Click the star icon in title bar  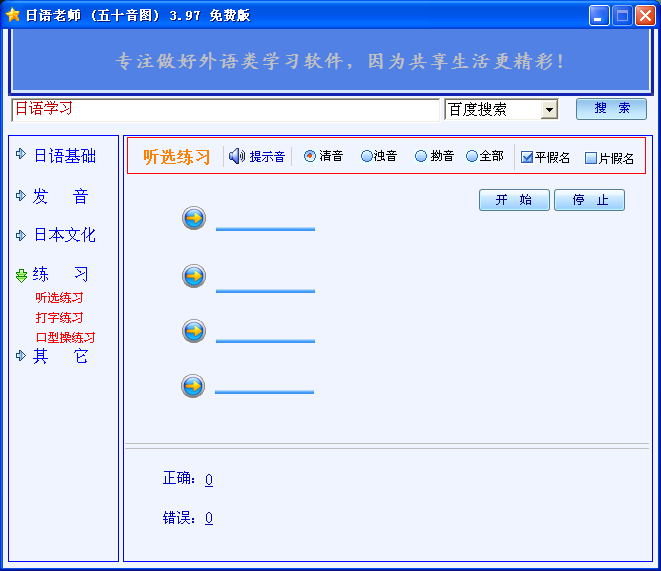click(13, 15)
